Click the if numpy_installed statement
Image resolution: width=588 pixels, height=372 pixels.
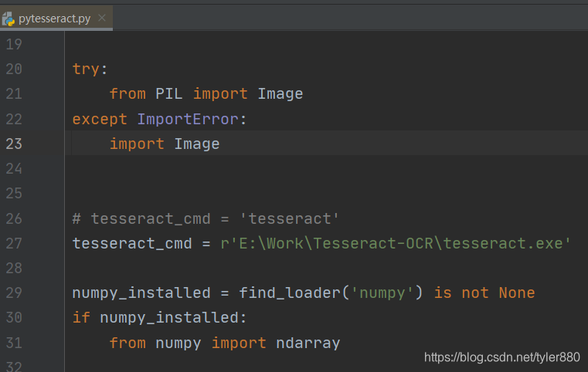pyautogui.click(x=159, y=318)
